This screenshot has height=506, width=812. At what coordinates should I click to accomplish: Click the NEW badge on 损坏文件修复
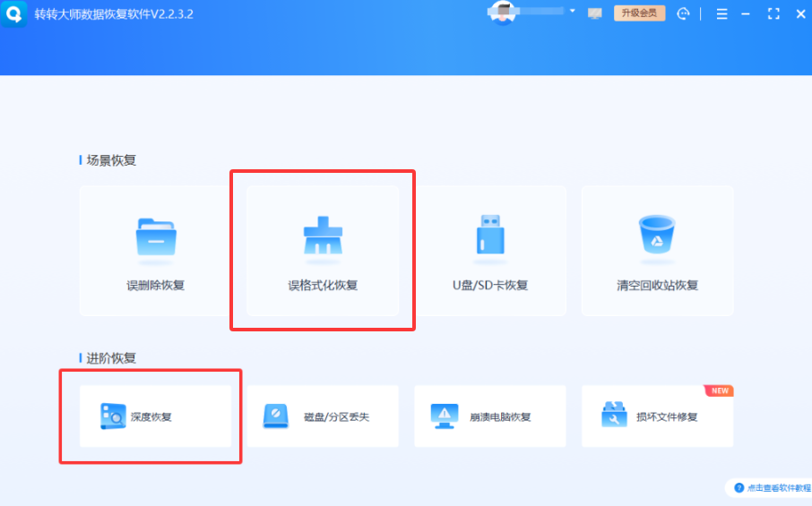pos(720,390)
